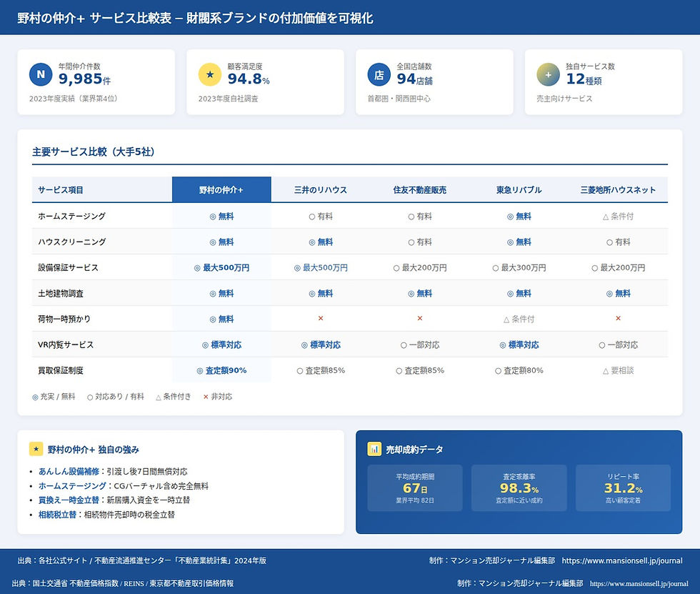This screenshot has height=594, width=700.
Task: Click the bar chart icon beside 売却成約データ
Action: (x=374, y=449)
